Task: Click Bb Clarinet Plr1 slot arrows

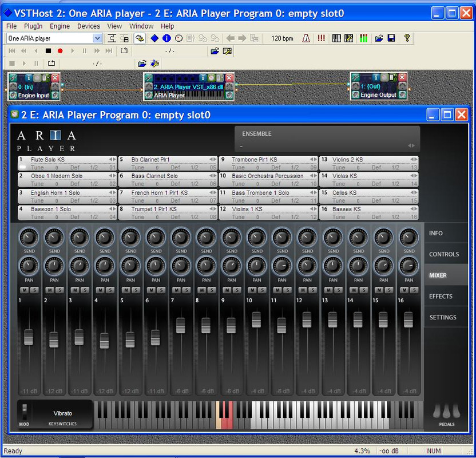Action: (213, 159)
